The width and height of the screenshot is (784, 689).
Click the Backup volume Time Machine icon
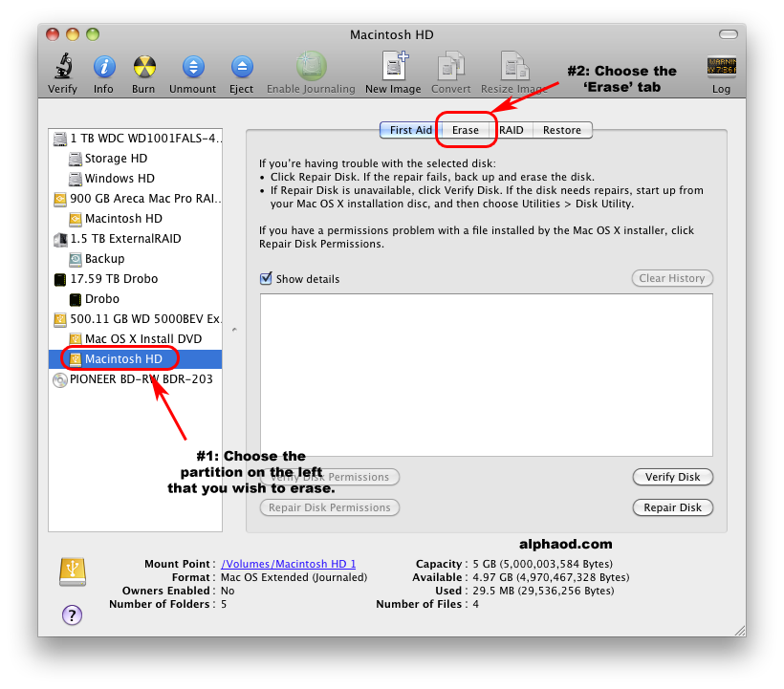point(75,259)
